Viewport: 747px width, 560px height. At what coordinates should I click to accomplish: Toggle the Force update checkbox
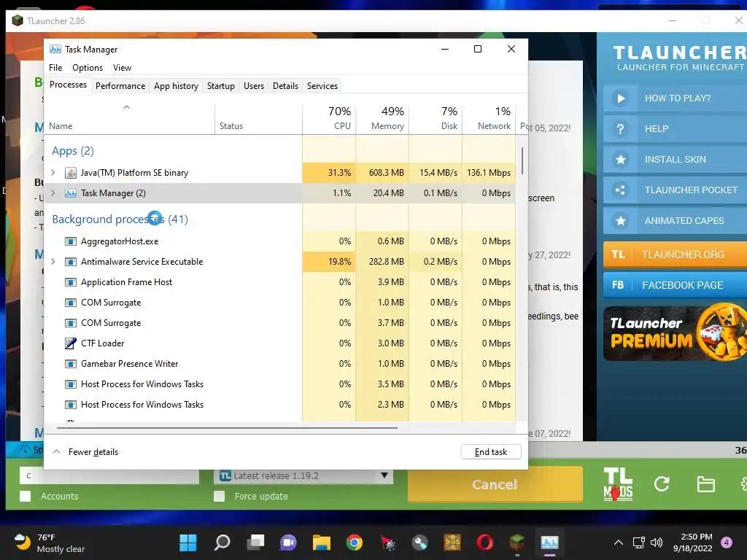click(219, 496)
